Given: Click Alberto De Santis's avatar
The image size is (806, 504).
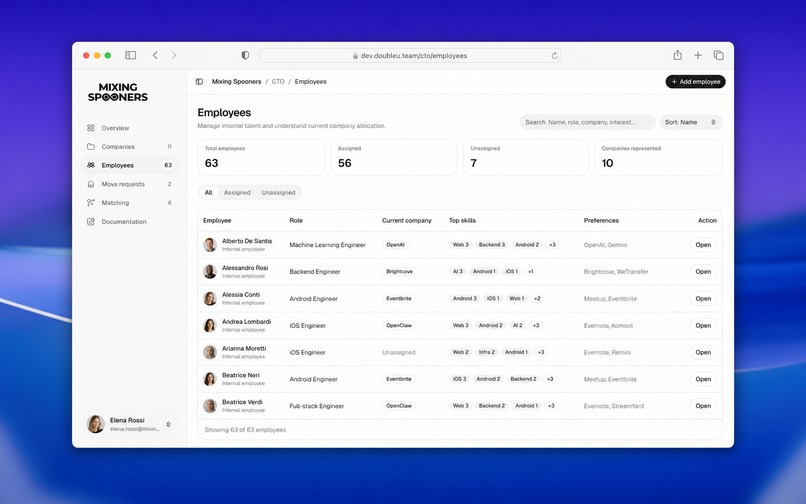Looking at the screenshot, I should tap(210, 245).
